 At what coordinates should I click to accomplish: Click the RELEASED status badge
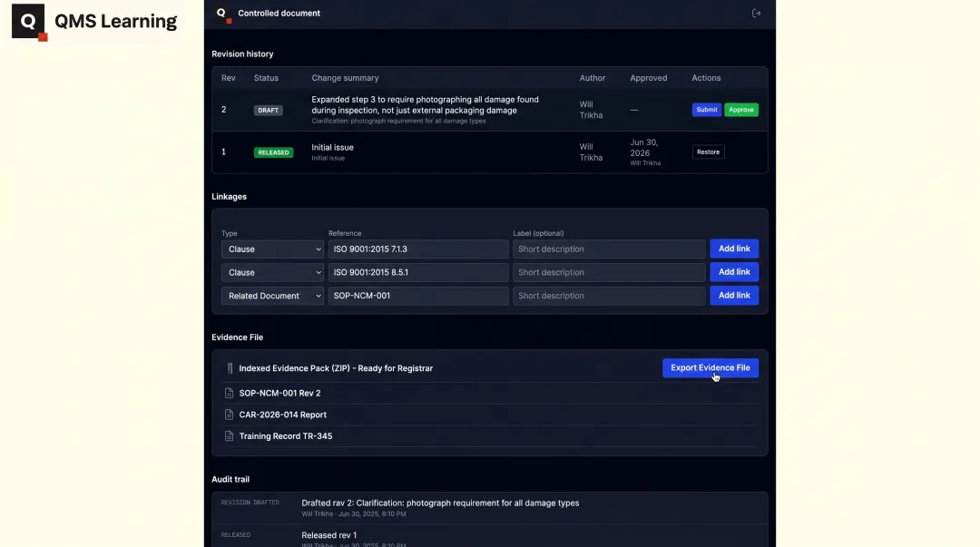click(273, 152)
